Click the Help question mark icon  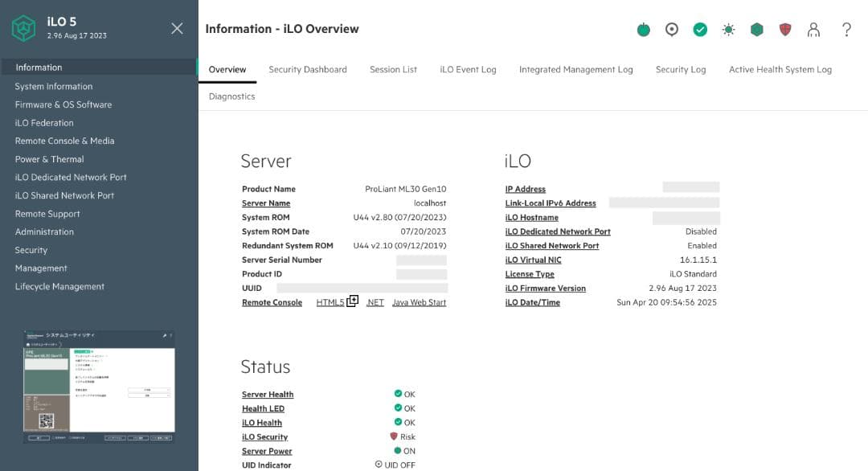[846, 29]
